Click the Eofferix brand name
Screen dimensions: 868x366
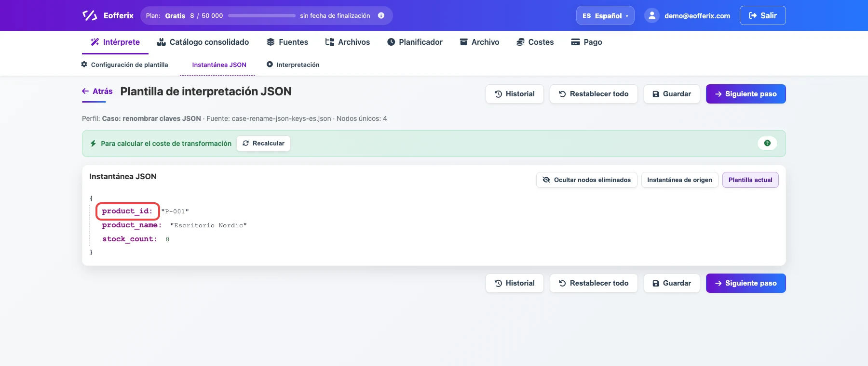pos(119,15)
